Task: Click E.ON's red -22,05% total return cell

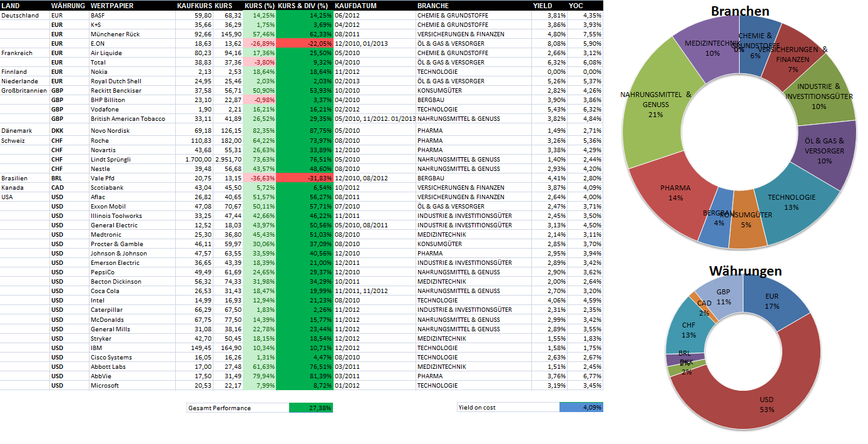Action: click(305, 43)
